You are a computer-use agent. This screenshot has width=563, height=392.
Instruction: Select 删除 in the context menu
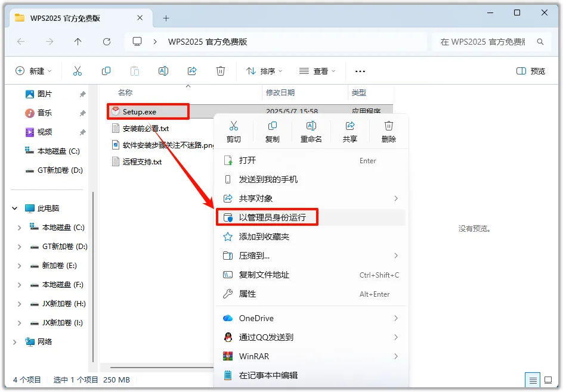pyautogui.click(x=388, y=132)
